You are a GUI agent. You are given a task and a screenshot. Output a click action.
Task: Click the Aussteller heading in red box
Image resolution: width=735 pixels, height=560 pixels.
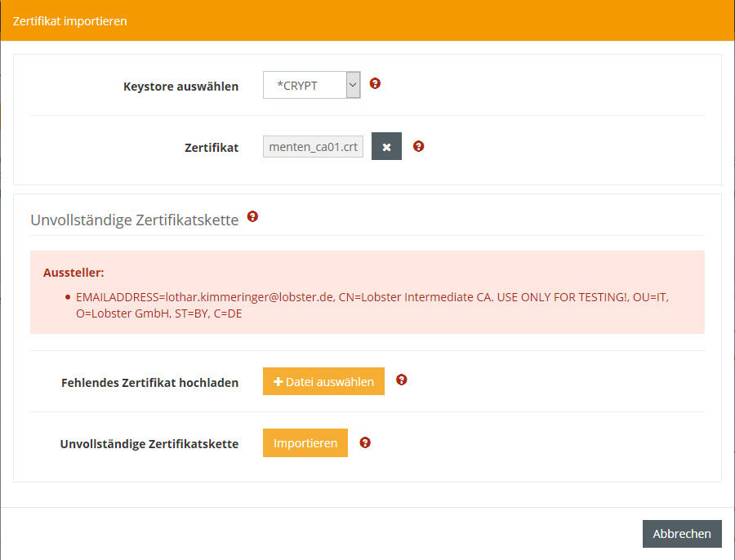coord(74,272)
